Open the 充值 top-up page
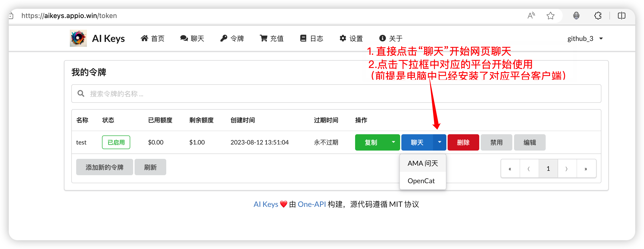This screenshot has width=644, height=249. [272, 38]
